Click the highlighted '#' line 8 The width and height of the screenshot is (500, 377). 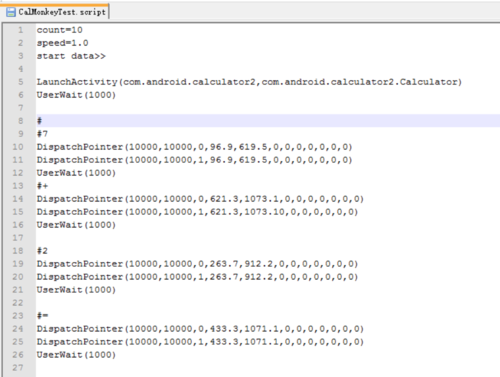[x=268, y=121]
